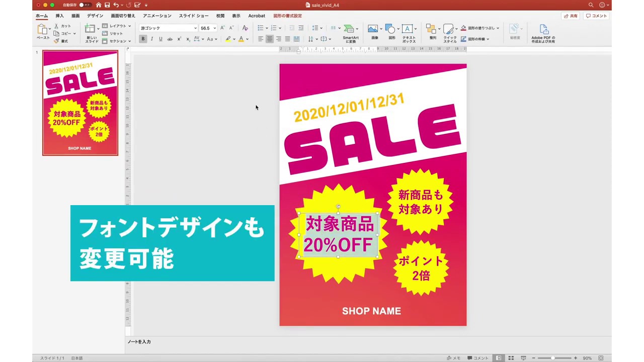Image resolution: width=644 pixels, height=362 pixels.
Task: Clear all text formatting icon
Action: pyautogui.click(x=245, y=28)
